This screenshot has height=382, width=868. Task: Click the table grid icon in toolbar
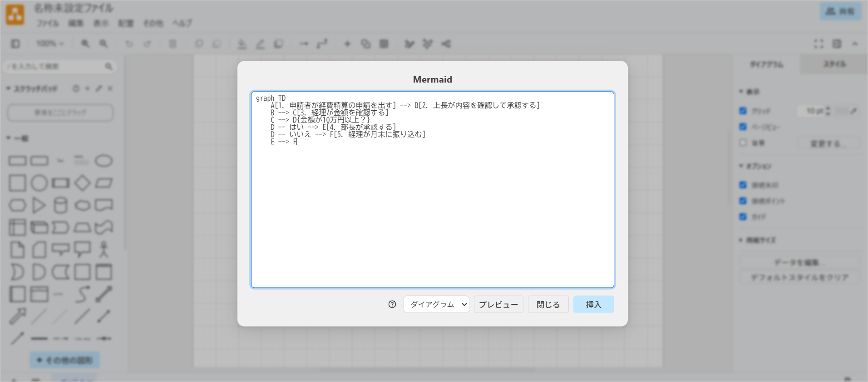[x=384, y=44]
